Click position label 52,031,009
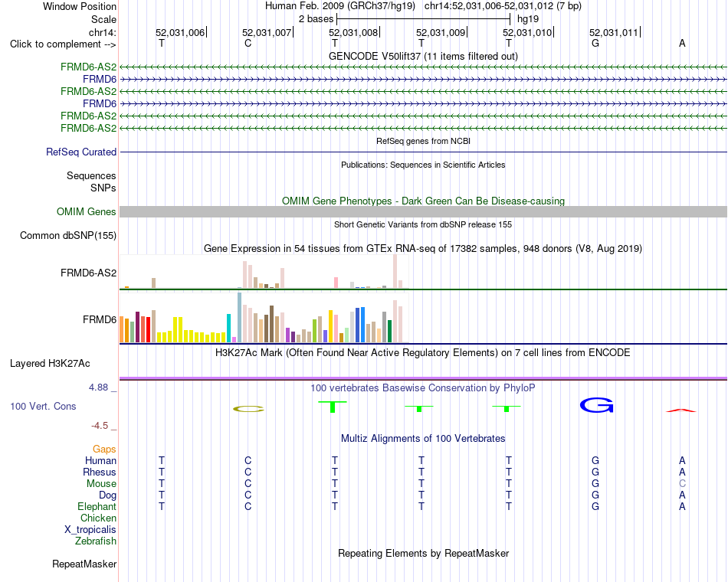The height and width of the screenshot is (582, 728). coord(440,32)
